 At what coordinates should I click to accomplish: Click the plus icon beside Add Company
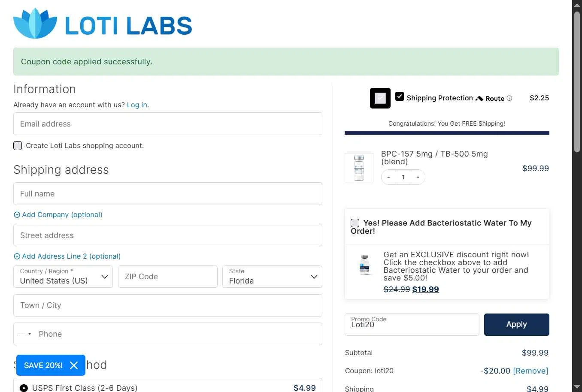click(x=17, y=215)
